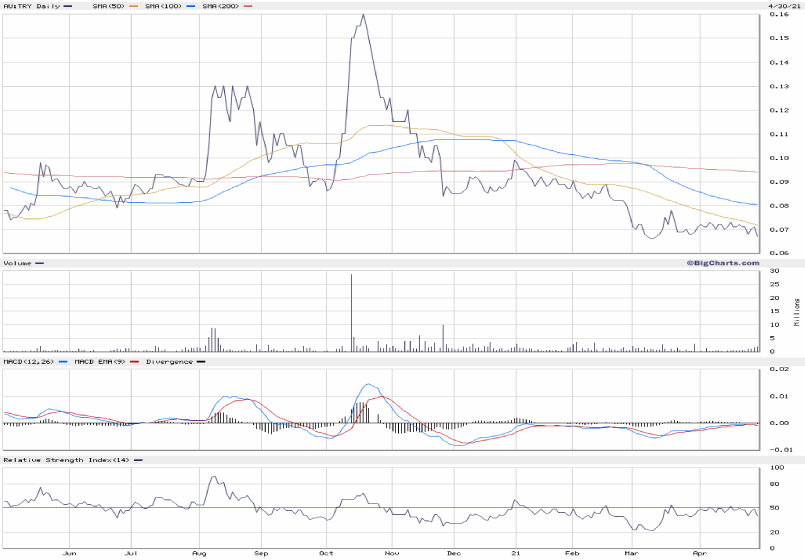Click the price peak near 0.16
The height and width of the screenshot is (560, 805).
coord(363,16)
